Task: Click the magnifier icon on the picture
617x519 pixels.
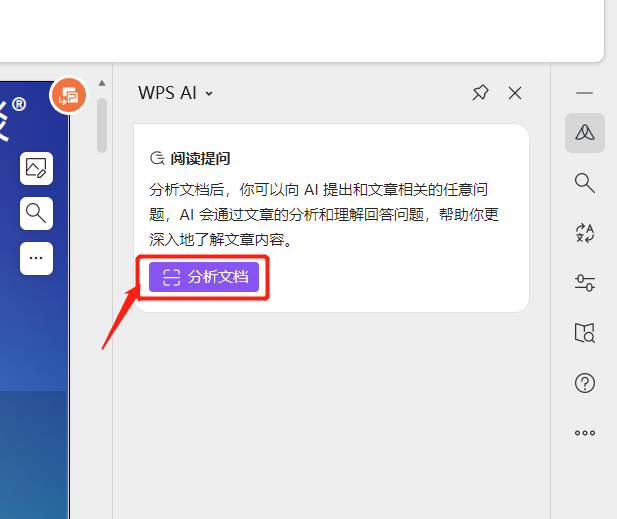Action: (x=36, y=213)
